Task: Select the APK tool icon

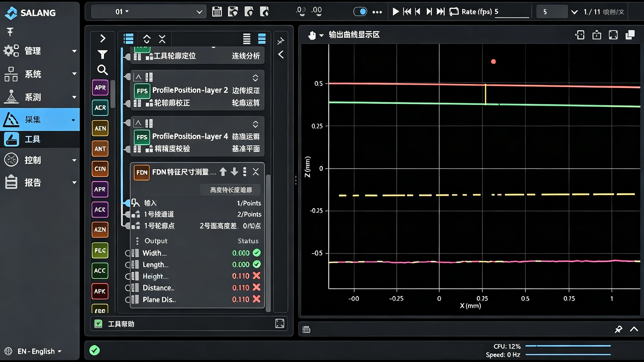Action: [x=100, y=291]
